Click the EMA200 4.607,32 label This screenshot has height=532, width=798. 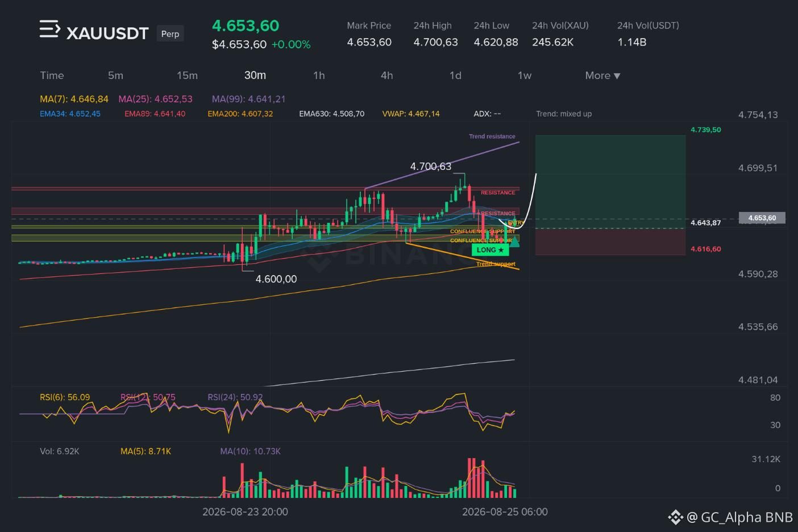pos(240,114)
